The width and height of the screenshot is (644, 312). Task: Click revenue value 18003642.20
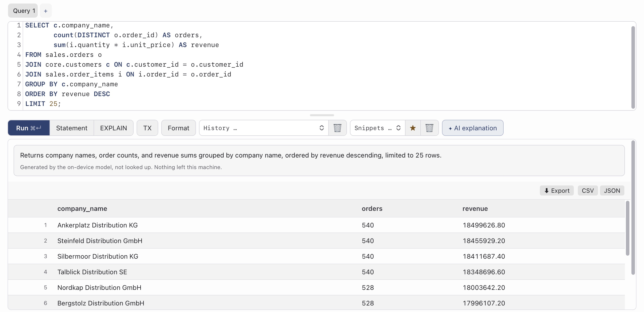484,288
